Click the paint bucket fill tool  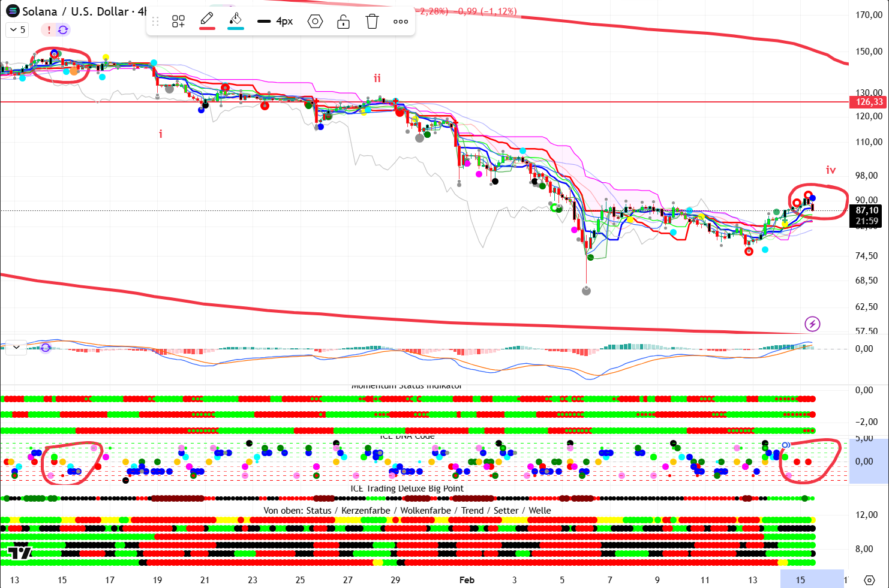click(236, 19)
